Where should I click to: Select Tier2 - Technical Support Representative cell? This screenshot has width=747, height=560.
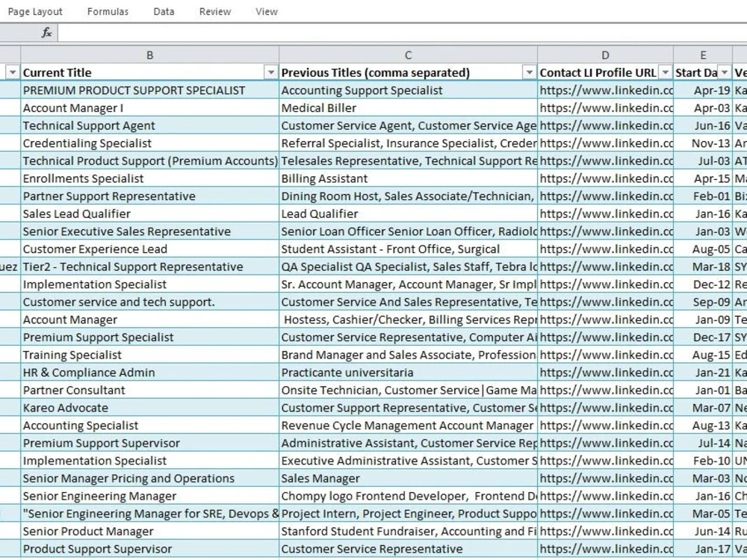click(149, 267)
